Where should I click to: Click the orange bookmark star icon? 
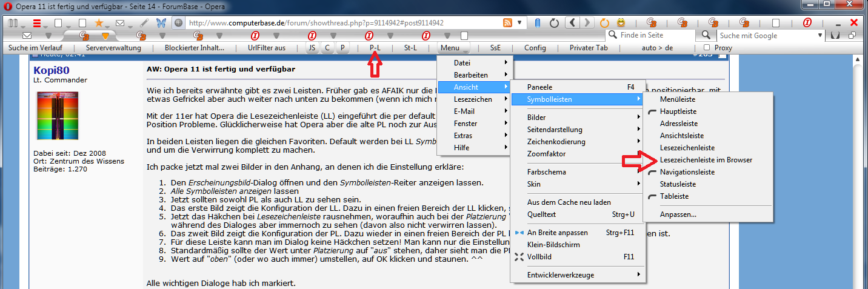click(99, 23)
